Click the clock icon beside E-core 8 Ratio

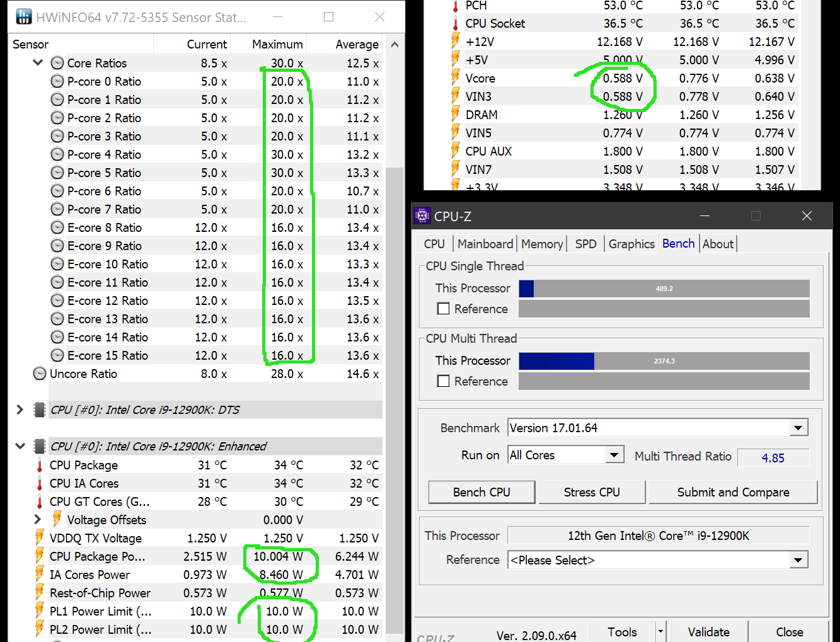coord(57,227)
